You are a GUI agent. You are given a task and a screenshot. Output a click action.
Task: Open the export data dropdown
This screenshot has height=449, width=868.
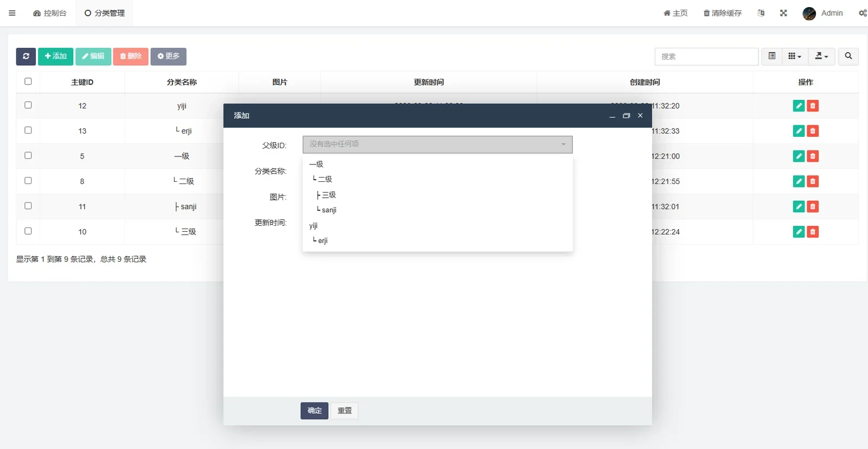(821, 56)
